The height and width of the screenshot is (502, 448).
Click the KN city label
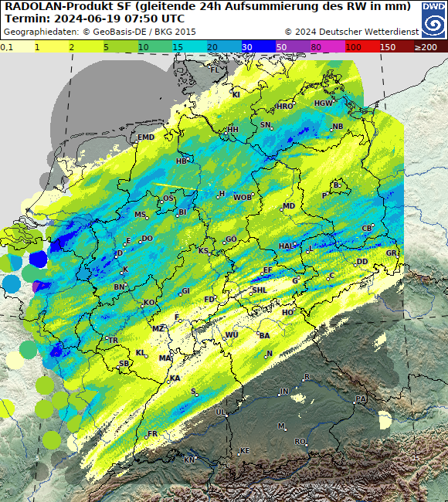[189, 460]
